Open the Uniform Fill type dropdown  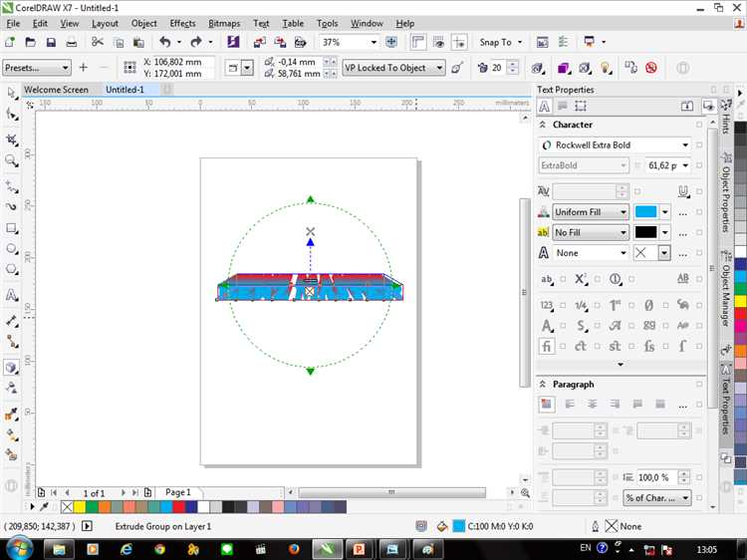591,211
